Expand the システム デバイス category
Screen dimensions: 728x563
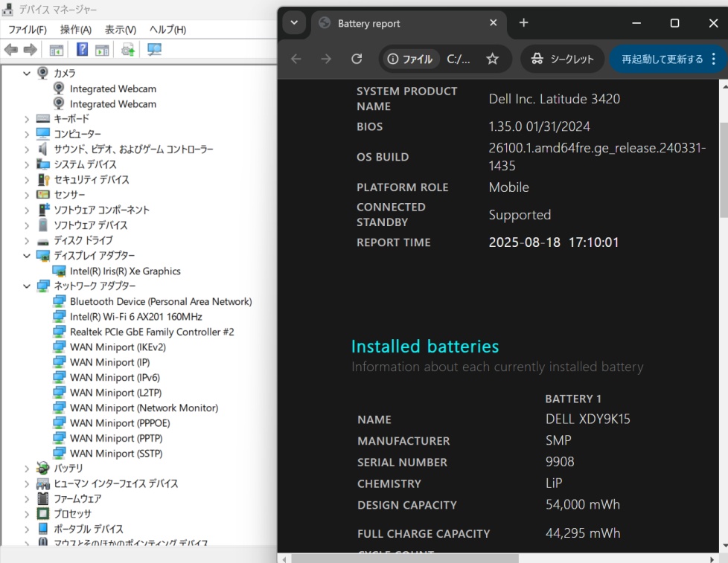(27, 164)
